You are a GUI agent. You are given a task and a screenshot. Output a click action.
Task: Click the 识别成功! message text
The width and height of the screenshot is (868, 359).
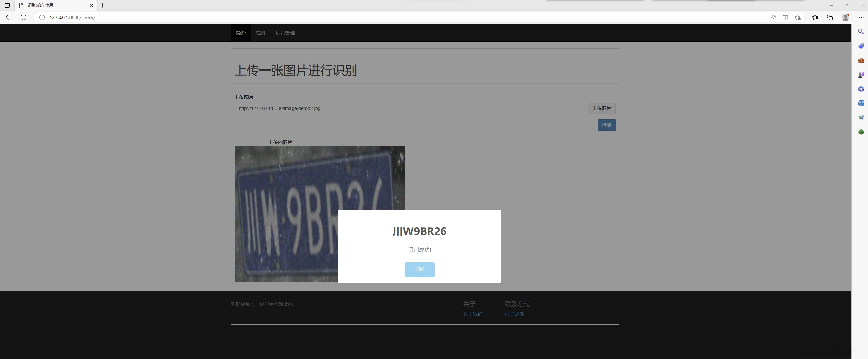point(419,250)
